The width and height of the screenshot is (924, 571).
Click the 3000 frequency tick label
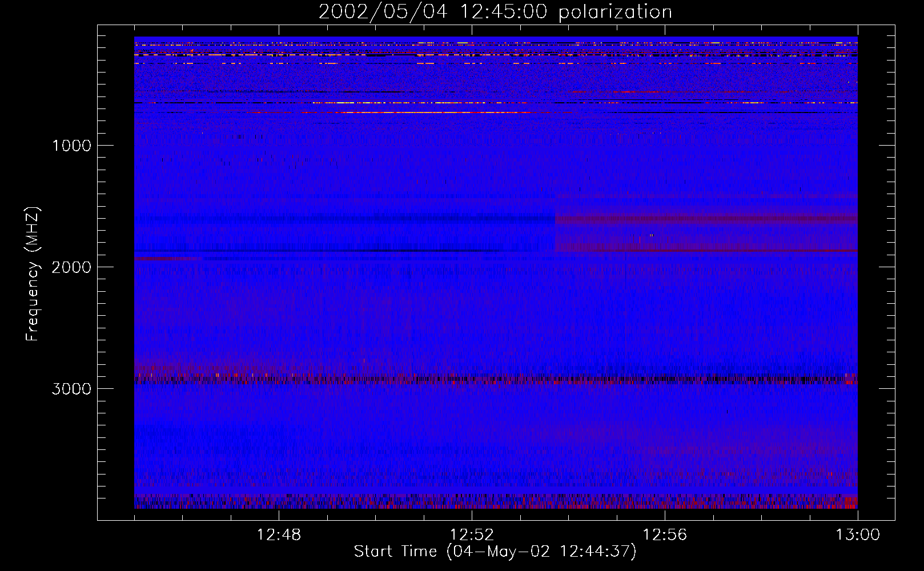click(71, 389)
